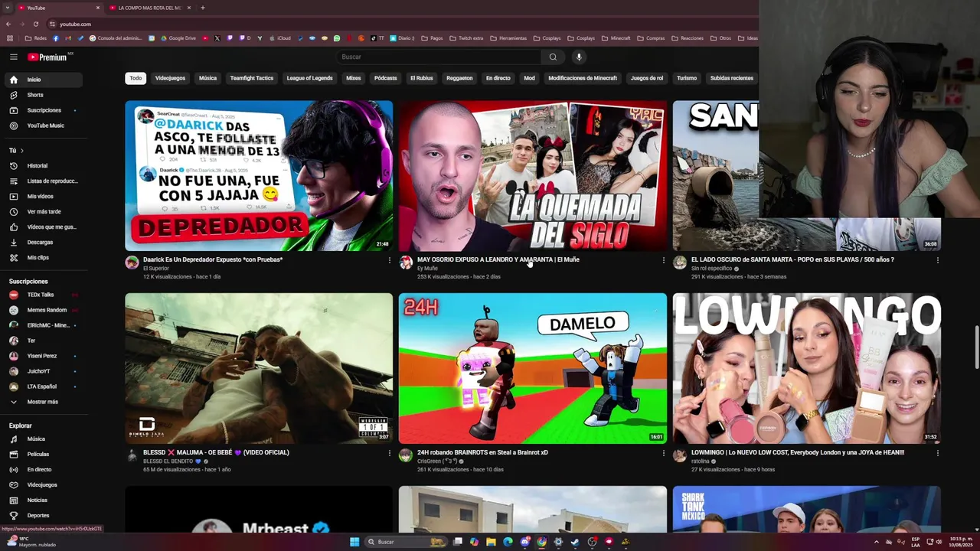This screenshot has width=980, height=551.
Task: Open a new browser tab
Action: [202, 8]
